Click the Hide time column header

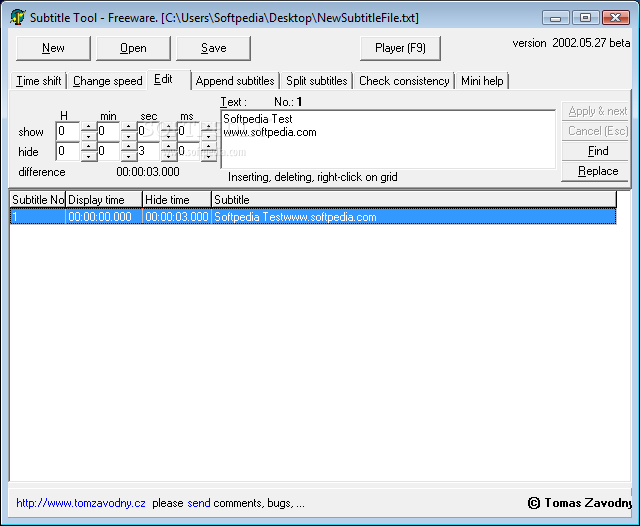tap(177, 200)
